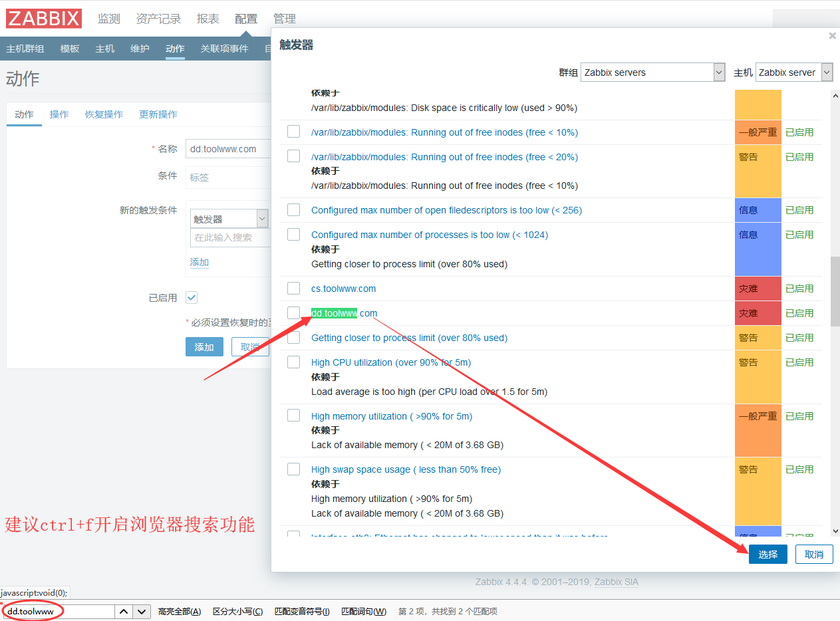Go to previous find match arrow
The height and width of the screenshot is (621, 840).
(x=124, y=612)
